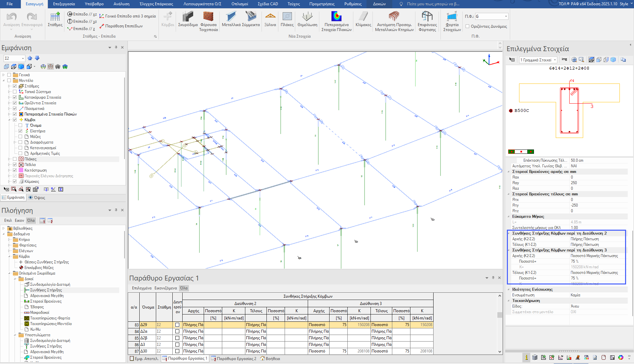Switch to Παράθυρο Εργασίας 2 tab
634x364 pixels.
pyautogui.click(x=233, y=358)
